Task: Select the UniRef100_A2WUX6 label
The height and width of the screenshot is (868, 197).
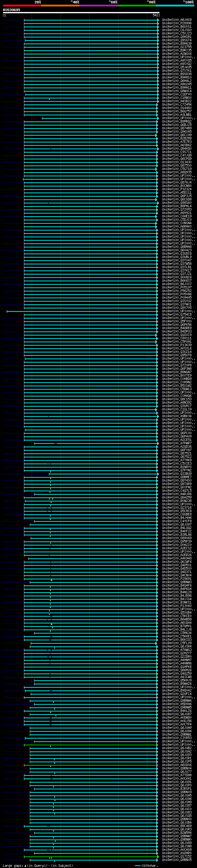Action: tap(176, 54)
